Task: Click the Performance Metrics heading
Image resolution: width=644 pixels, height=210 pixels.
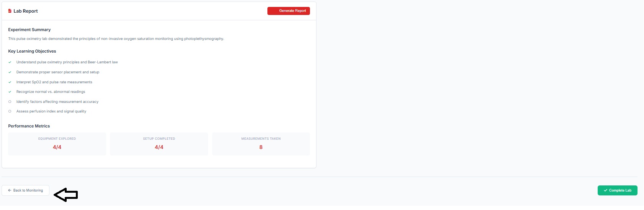Action: coord(29,126)
